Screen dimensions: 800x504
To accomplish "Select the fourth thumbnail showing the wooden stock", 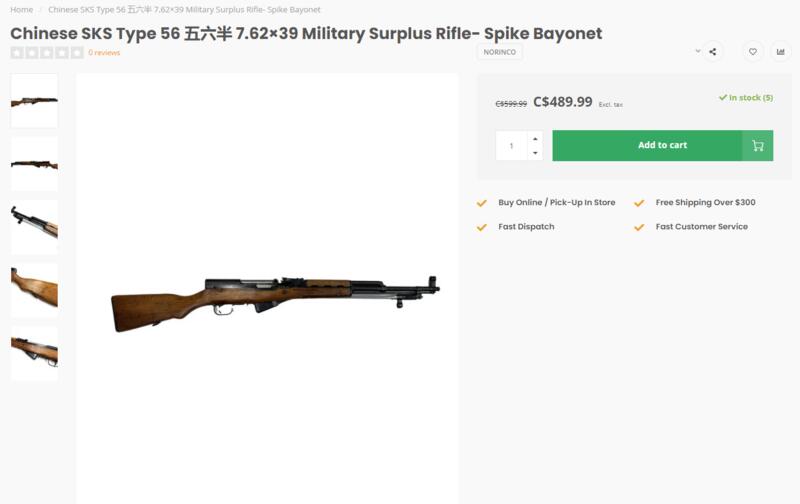I will pyautogui.click(x=34, y=290).
